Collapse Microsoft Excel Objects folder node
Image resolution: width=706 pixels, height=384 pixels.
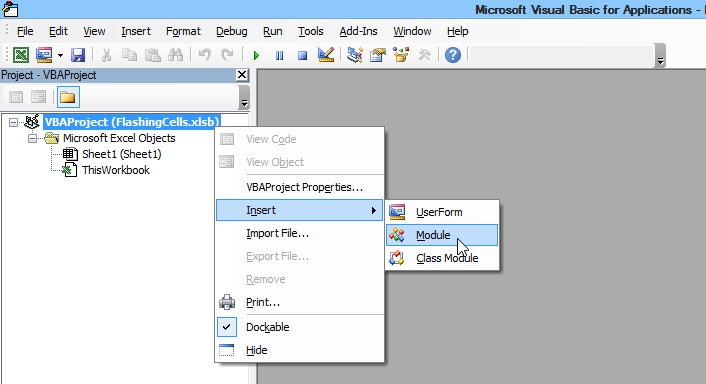[x=32, y=139]
